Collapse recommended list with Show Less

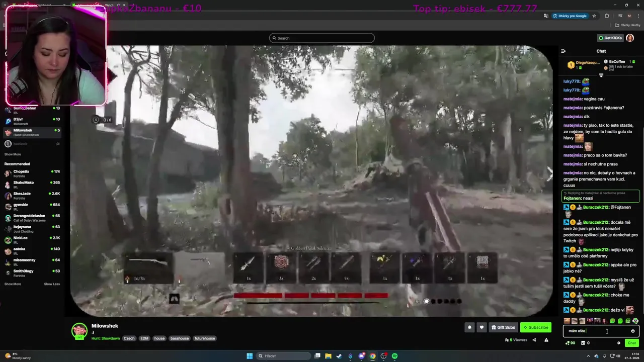(52, 284)
